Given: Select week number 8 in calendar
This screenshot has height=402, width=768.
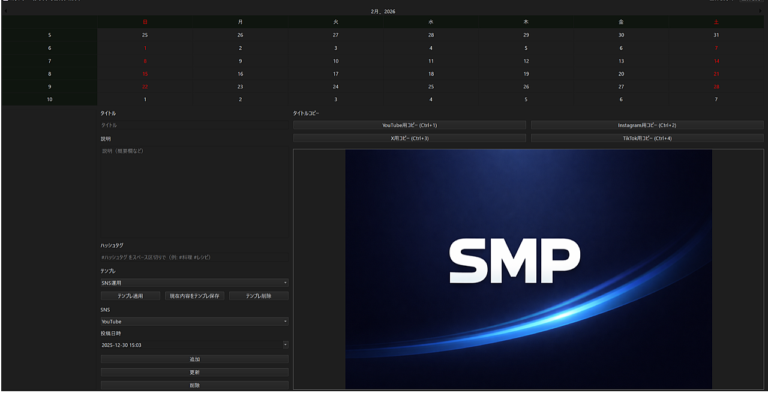Looking at the screenshot, I should (x=49, y=74).
